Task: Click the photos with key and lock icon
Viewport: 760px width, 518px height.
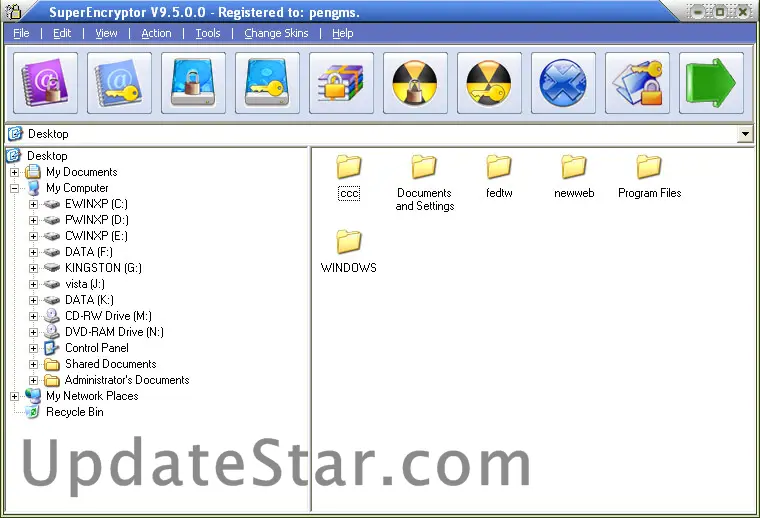Action: 637,83
